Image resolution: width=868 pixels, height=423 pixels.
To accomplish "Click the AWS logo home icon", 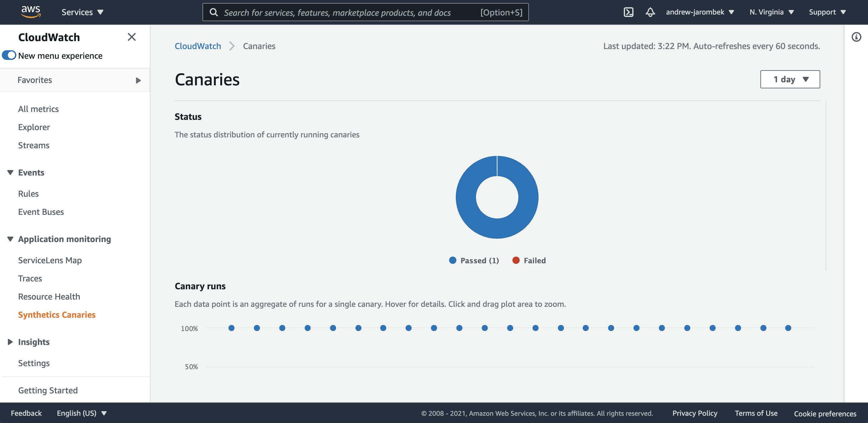I will (31, 11).
